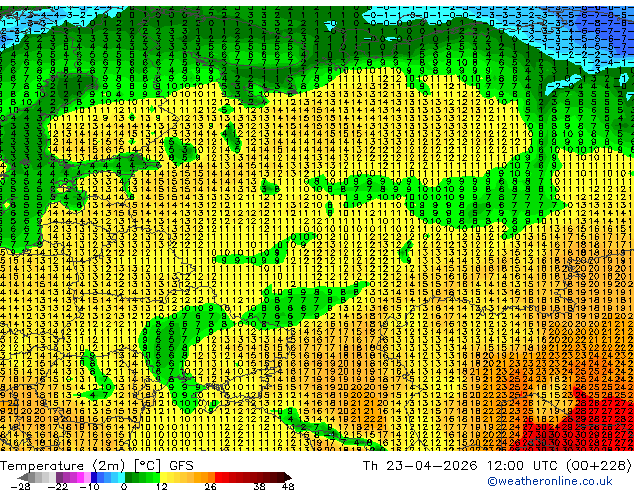Click the 'Temperature (2m) [°C] GFS' title
The width and height of the screenshot is (634, 490).
click(x=97, y=466)
